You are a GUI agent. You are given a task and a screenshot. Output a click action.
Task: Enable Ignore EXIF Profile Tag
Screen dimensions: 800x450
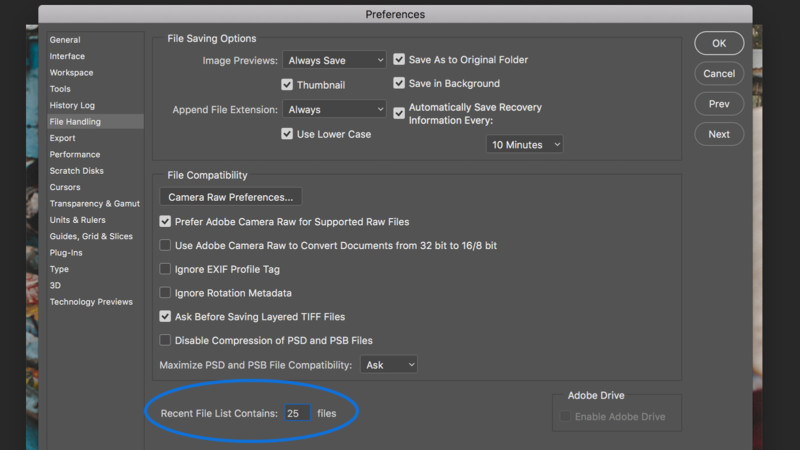[165, 269]
